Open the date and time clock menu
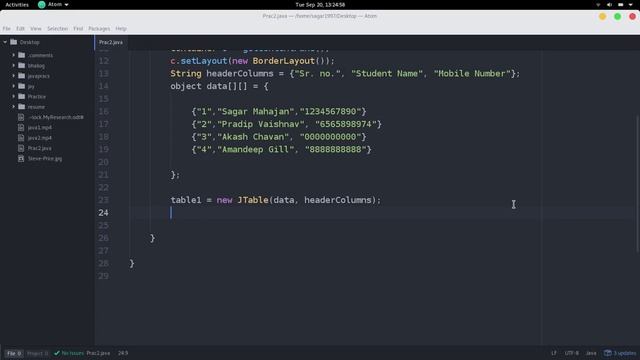640x360 pixels. coord(320,5)
